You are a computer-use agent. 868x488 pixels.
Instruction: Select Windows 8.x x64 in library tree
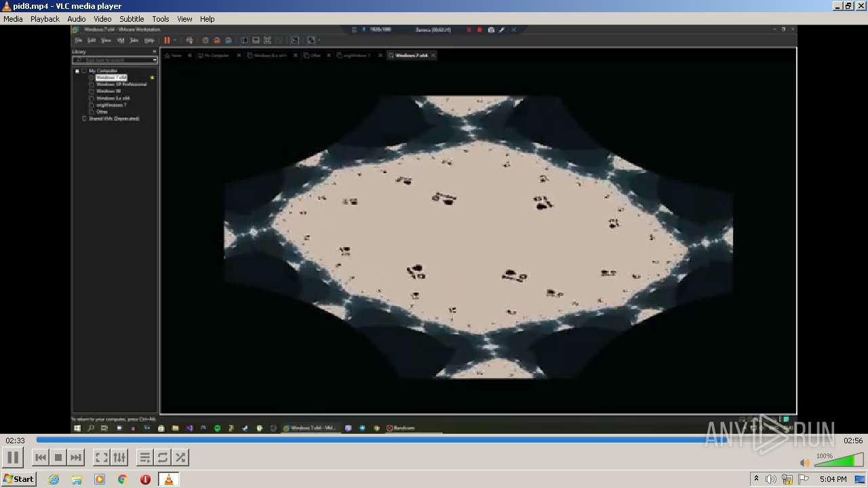(113, 98)
